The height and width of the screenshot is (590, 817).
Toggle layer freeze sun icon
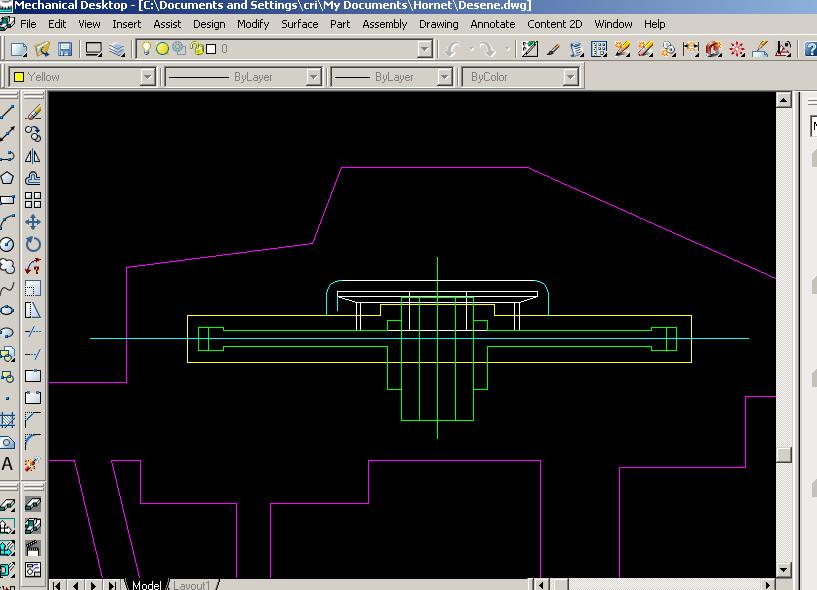point(163,48)
